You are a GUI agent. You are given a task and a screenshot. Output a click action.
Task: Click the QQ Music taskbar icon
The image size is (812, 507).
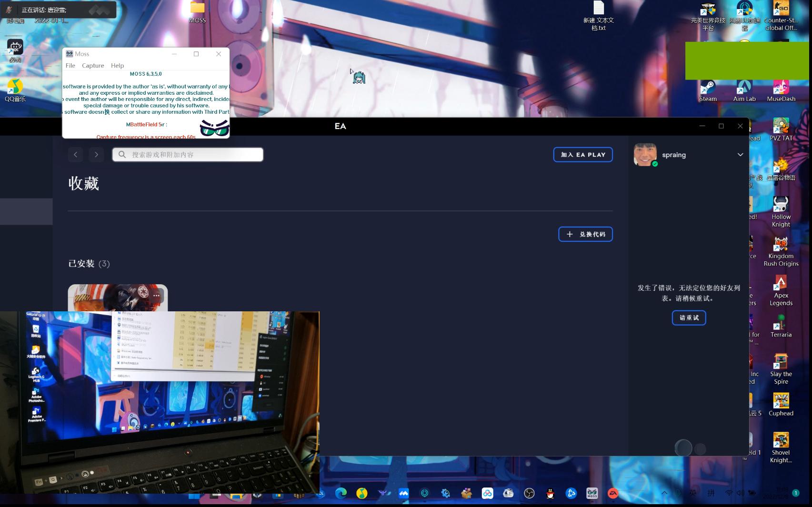pos(362,493)
